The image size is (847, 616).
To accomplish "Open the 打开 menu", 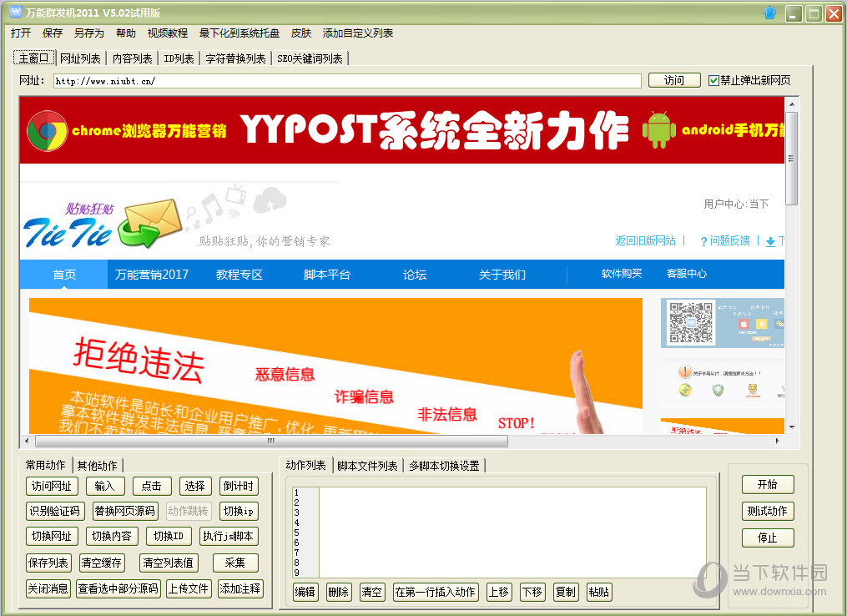I will click(21, 33).
